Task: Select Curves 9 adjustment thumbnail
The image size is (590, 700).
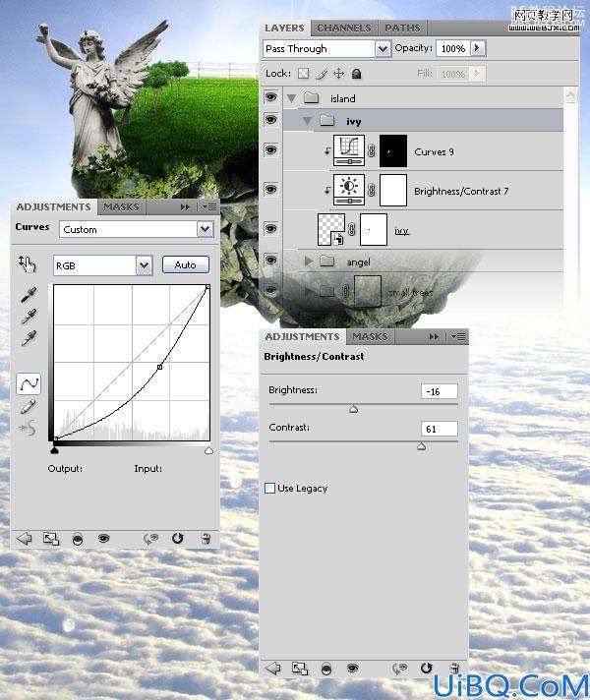Action: (349, 150)
